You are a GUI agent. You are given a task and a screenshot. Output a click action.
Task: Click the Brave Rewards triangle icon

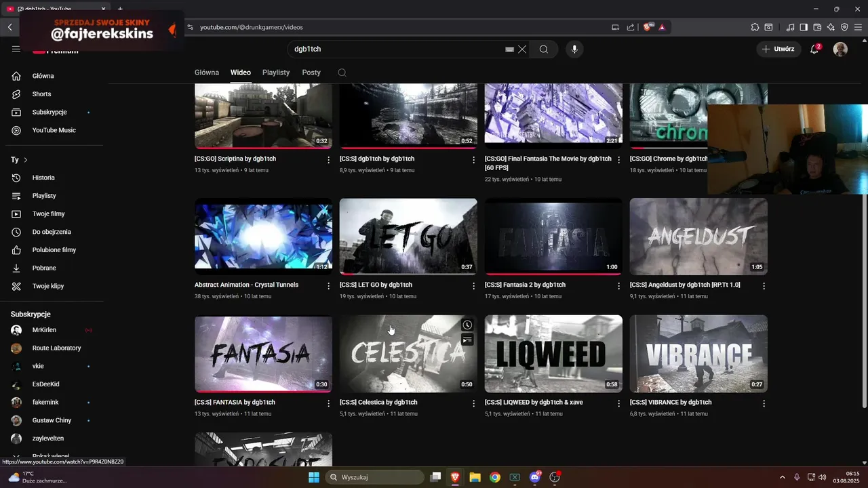point(662,27)
